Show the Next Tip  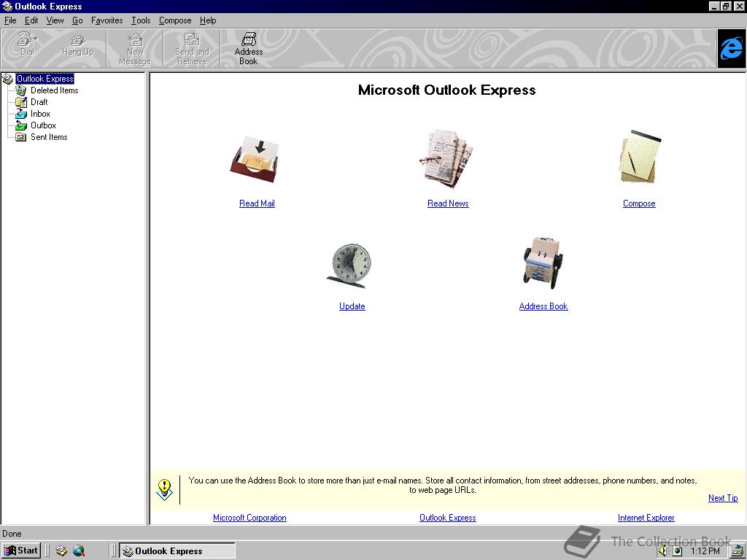(723, 498)
